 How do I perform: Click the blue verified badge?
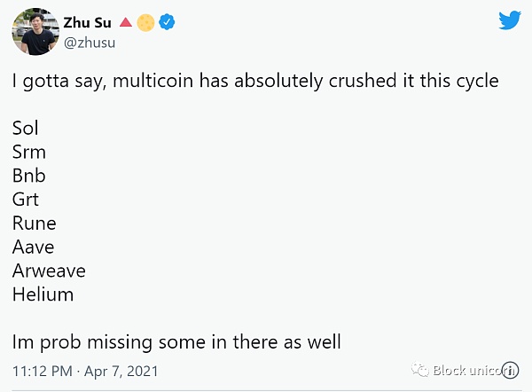point(166,22)
